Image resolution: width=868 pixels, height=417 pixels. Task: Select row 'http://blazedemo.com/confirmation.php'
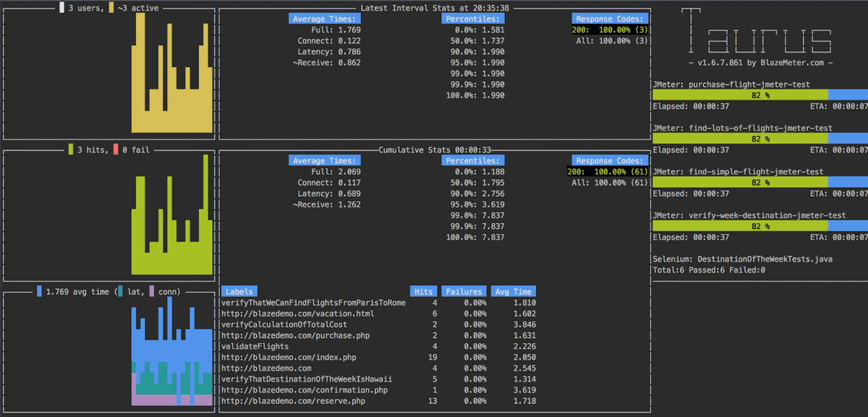pos(378,390)
